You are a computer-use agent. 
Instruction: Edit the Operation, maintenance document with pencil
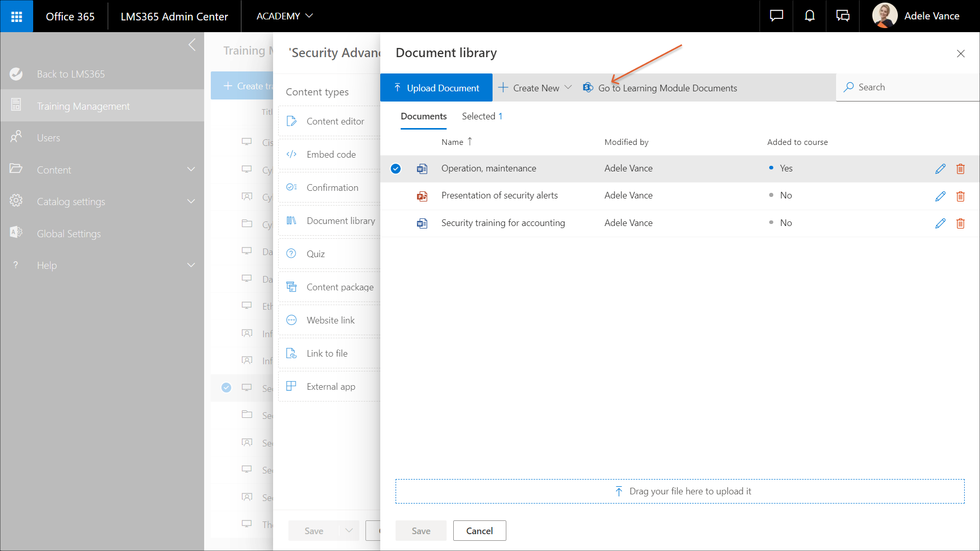(x=940, y=169)
